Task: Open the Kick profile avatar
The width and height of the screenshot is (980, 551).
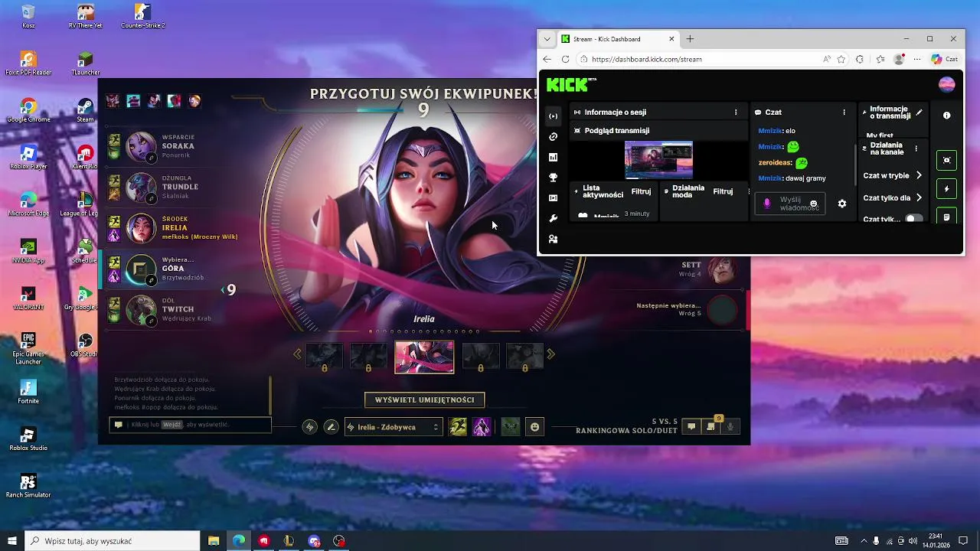Action: (x=947, y=84)
